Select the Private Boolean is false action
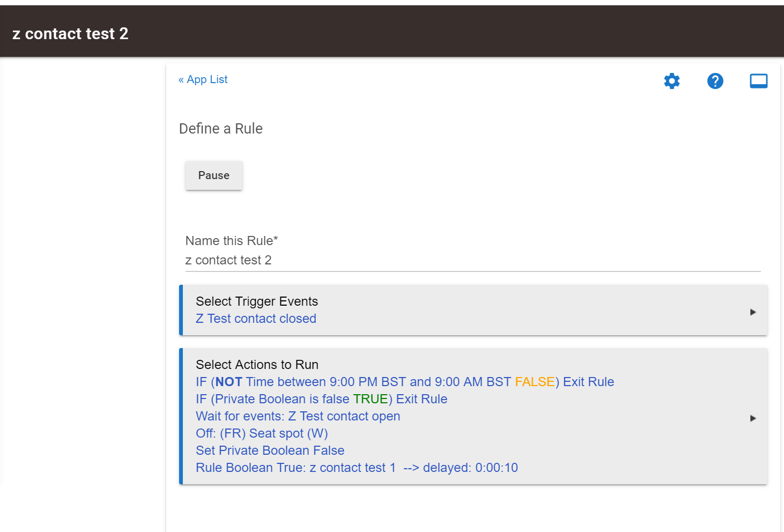This screenshot has height=532, width=784. coord(321,399)
